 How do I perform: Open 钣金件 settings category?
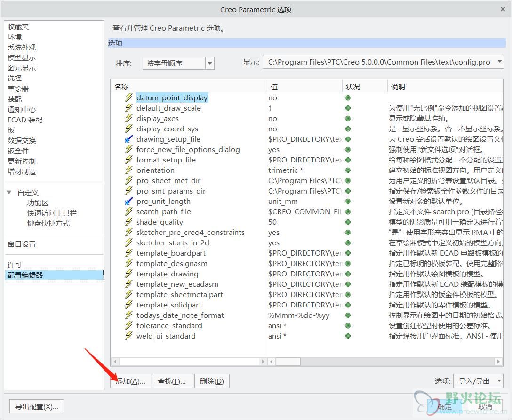[18, 151]
